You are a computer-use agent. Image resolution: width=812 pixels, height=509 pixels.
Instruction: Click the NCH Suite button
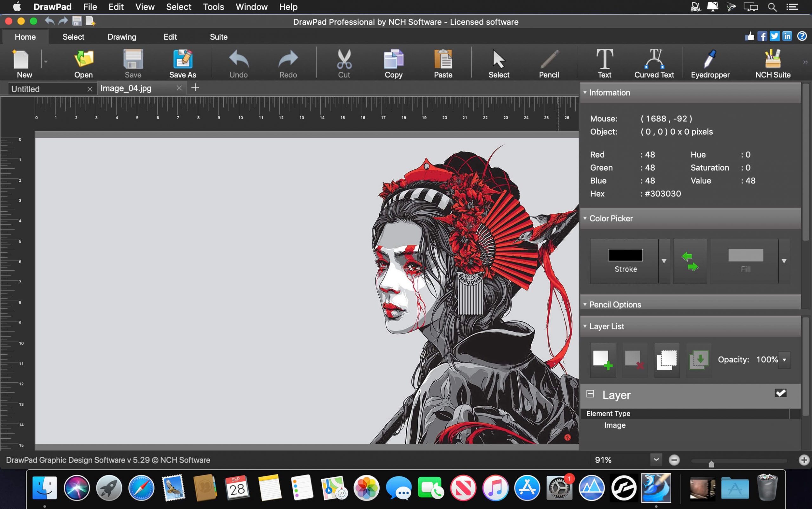click(773, 63)
